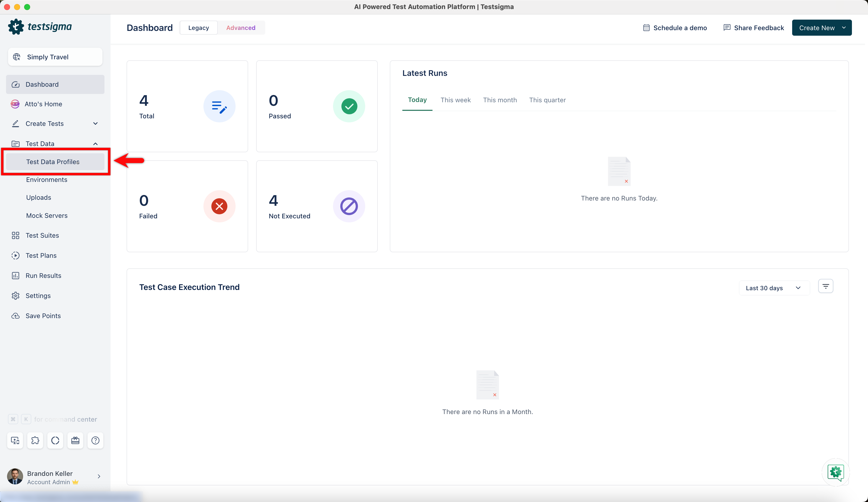
Task: Switch to the This week tab
Action: coord(455,100)
